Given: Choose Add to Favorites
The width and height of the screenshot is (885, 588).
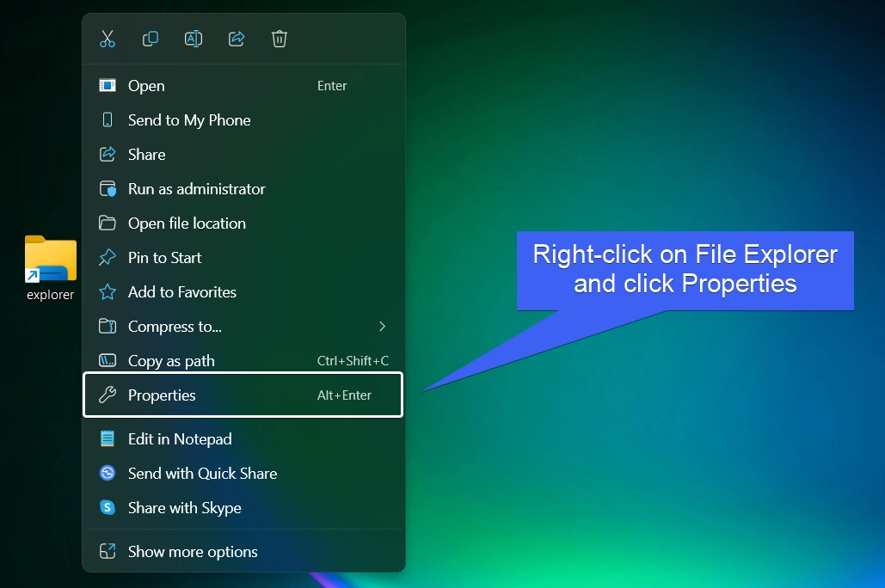Looking at the screenshot, I should (244, 292).
